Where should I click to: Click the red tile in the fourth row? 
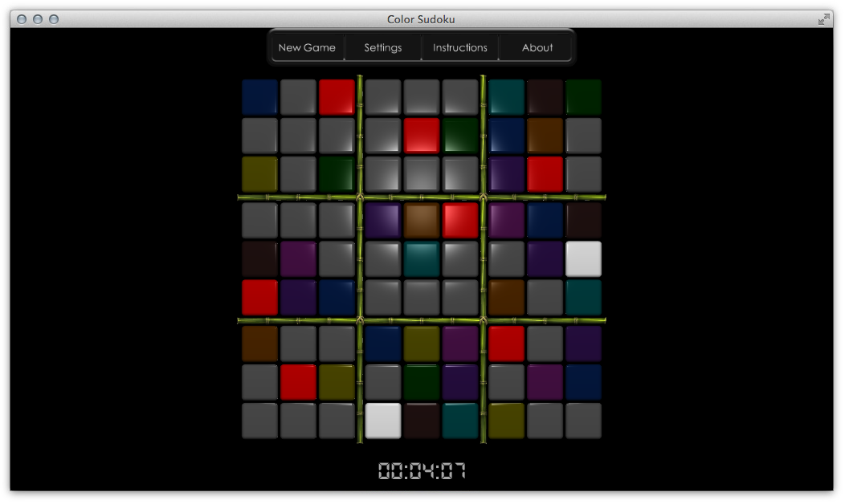pos(460,221)
